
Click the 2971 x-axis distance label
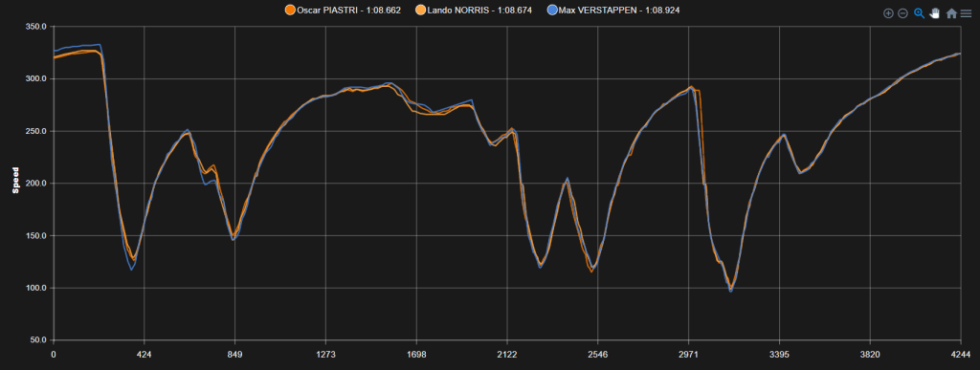(x=689, y=355)
